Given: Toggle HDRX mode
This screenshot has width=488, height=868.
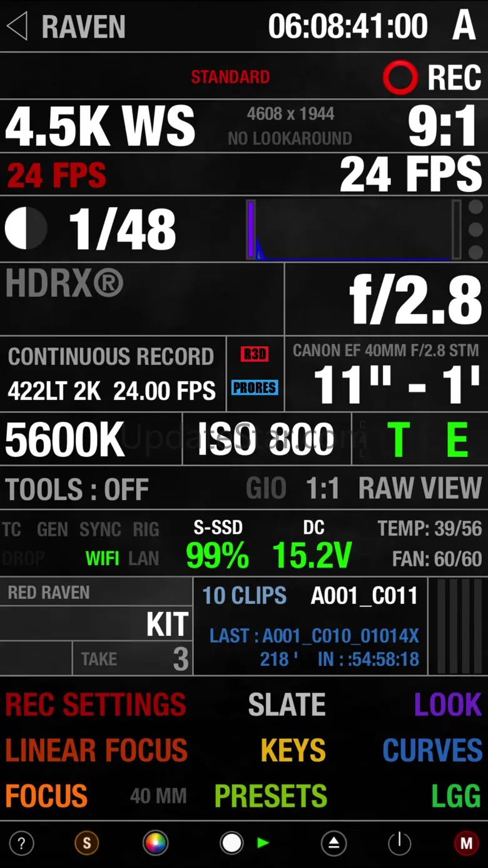Looking at the screenshot, I should (65, 283).
